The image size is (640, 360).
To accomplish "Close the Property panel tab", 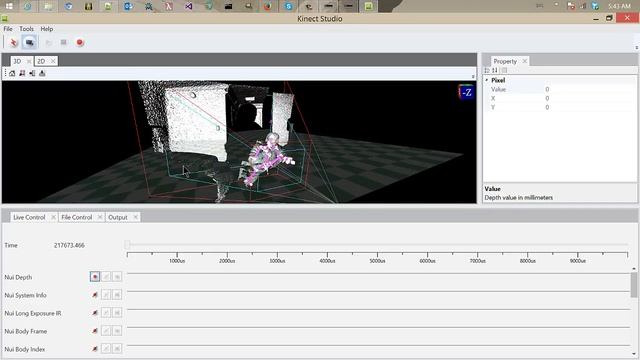I will 524,61.
